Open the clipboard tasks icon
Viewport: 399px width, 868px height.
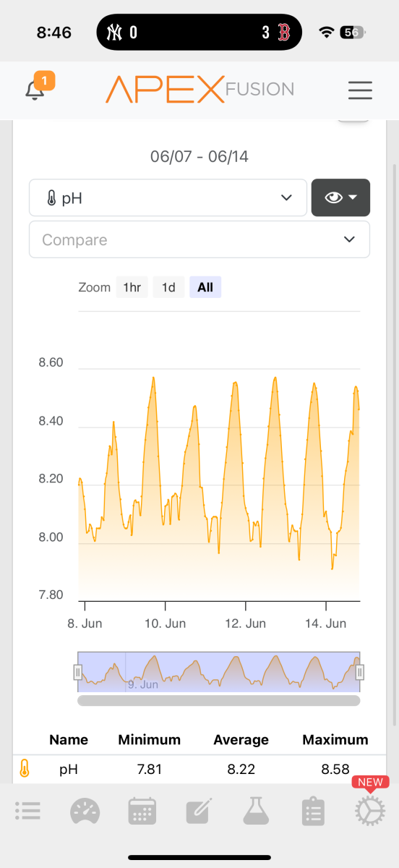coord(312,811)
